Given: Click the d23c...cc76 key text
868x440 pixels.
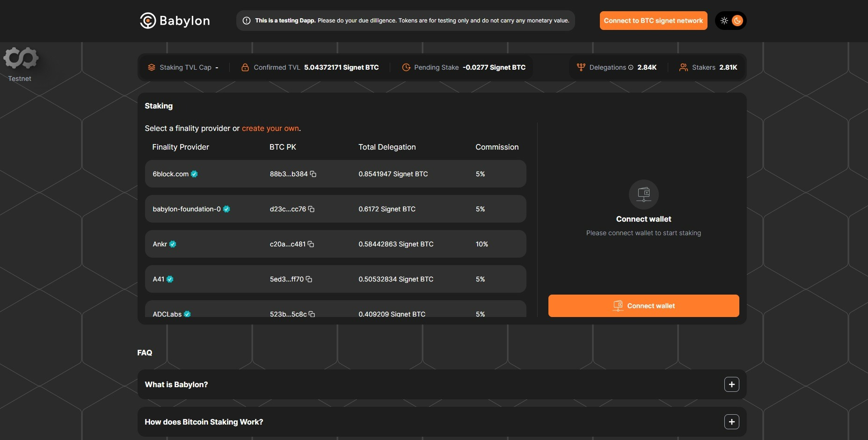Looking at the screenshot, I should click(x=288, y=209).
